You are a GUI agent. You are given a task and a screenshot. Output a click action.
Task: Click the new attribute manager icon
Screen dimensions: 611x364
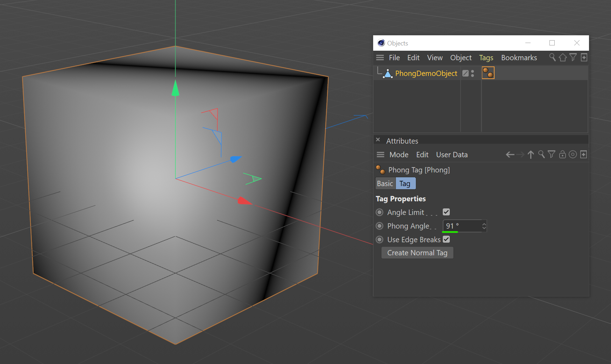[x=583, y=154]
